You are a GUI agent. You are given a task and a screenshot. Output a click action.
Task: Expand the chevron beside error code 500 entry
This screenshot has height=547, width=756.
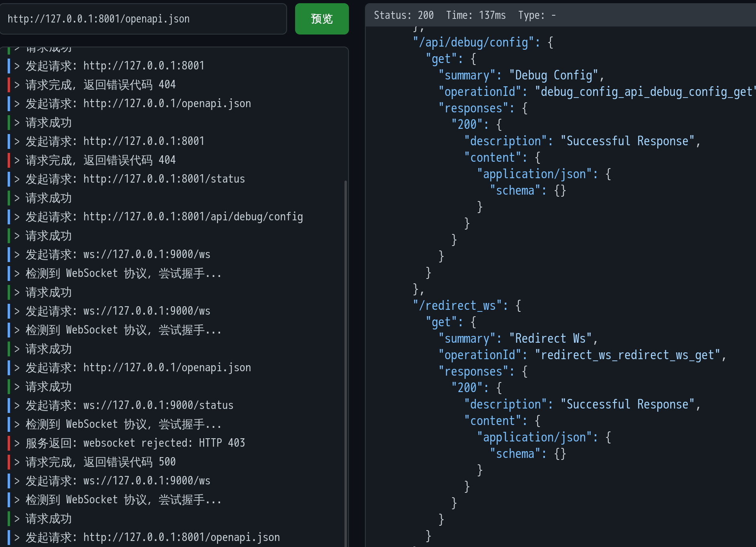coord(17,462)
